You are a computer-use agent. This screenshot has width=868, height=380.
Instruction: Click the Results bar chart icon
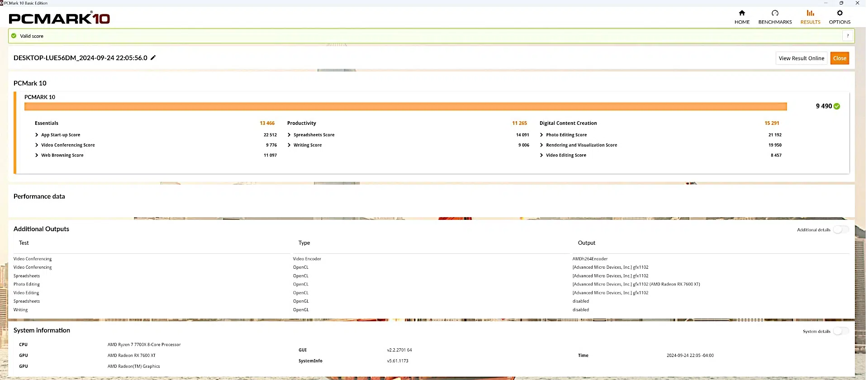810,13
